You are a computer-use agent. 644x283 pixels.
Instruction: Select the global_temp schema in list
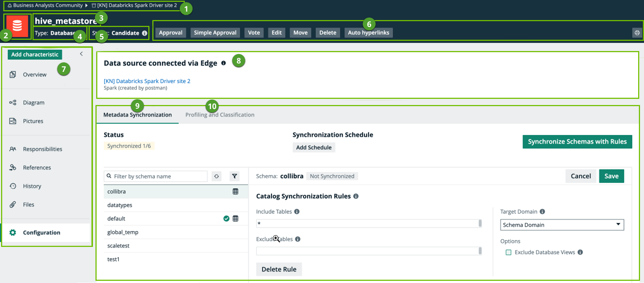pos(123,232)
